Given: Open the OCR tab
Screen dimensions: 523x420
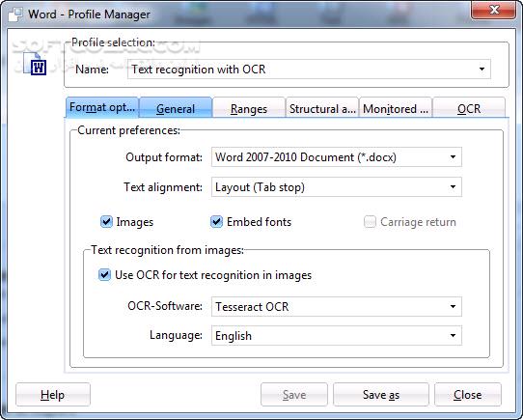Looking at the screenshot, I should (x=469, y=108).
